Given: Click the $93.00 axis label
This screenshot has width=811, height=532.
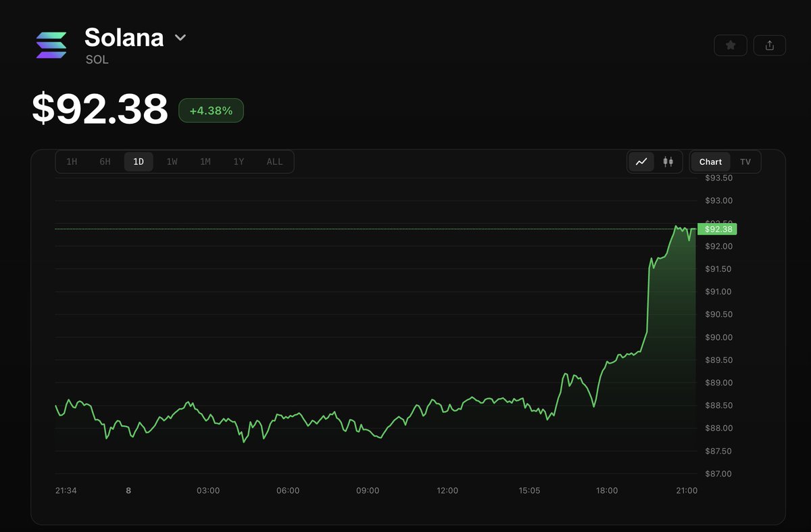Looking at the screenshot, I should point(718,201).
